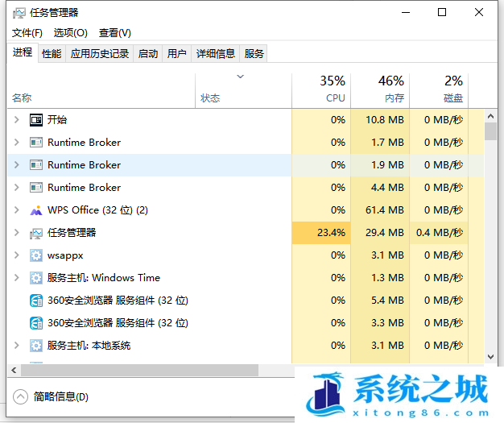Expand 服务主机: Windows Time
This screenshot has height=423, width=504.
[17, 278]
